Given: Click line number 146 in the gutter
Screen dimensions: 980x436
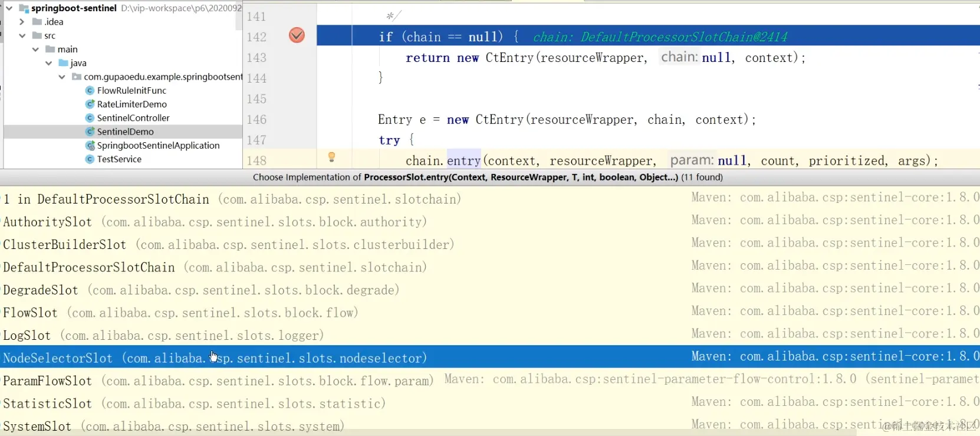Looking at the screenshot, I should pyautogui.click(x=256, y=120).
